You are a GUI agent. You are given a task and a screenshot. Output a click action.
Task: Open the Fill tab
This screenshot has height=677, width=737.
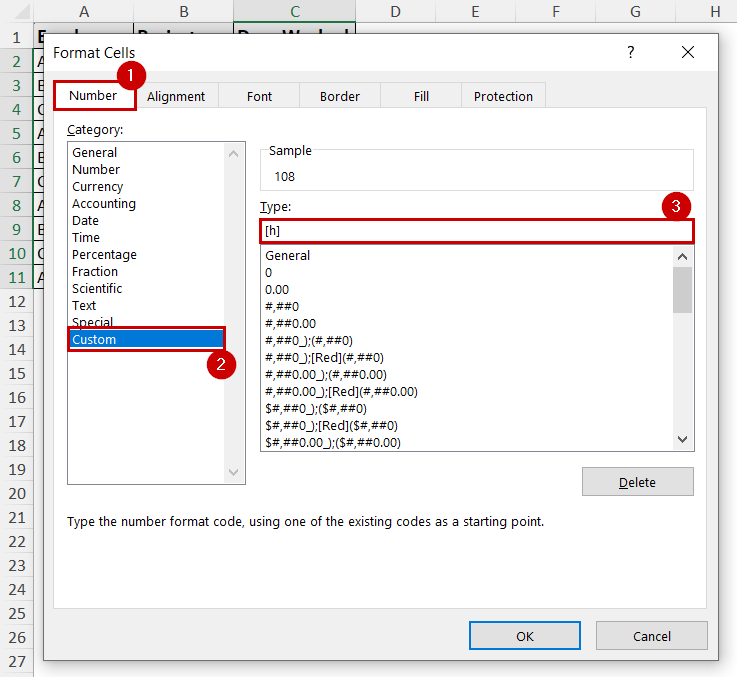[x=421, y=96]
